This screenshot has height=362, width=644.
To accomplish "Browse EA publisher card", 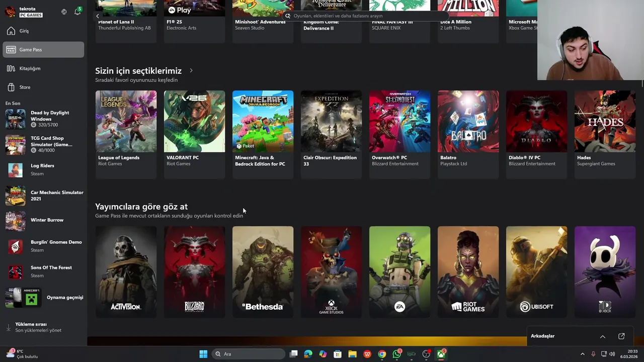I will (x=399, y=272).
